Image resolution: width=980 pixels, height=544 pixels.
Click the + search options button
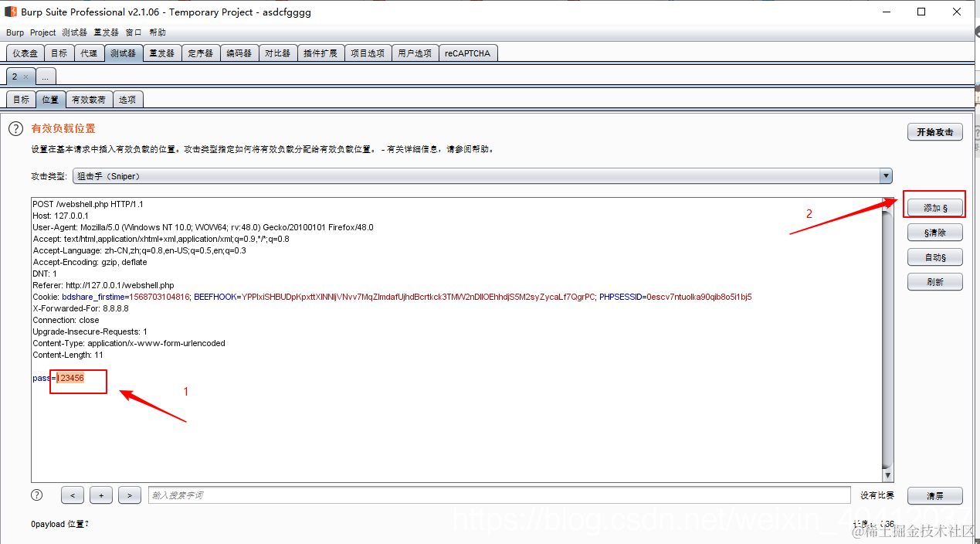point(101,495)
